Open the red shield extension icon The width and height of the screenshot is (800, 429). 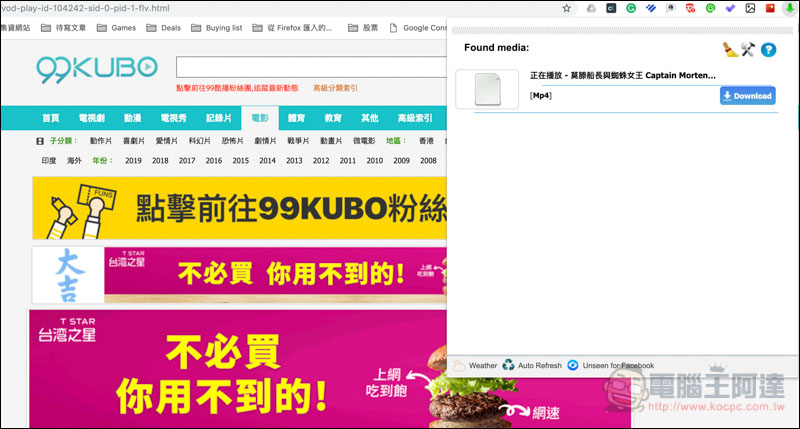(x=690, y=8)
